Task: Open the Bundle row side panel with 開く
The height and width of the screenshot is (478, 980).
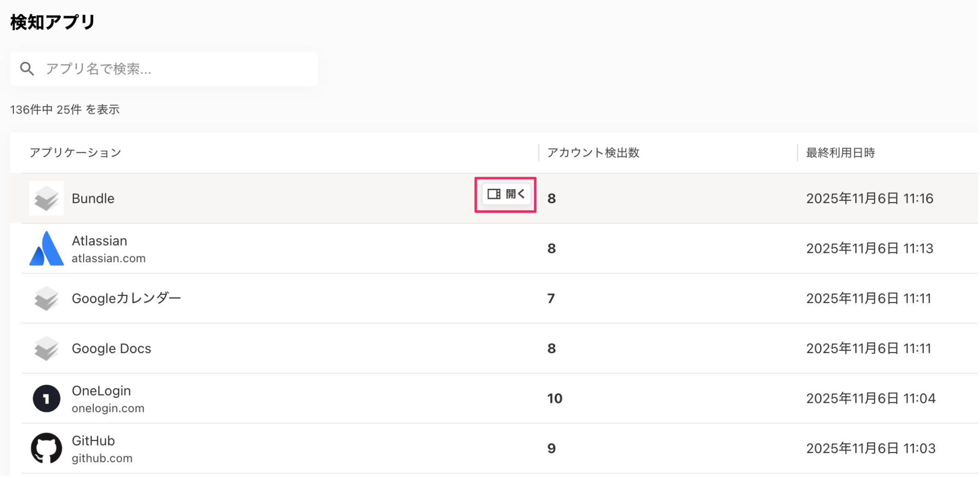Action: pos(506,194)
